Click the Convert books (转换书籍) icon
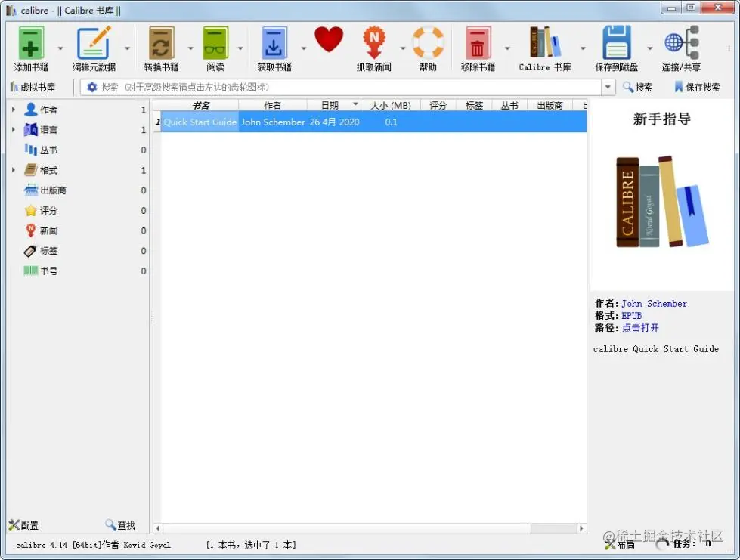Image resolution: width=740 pixels, height=560 pixels. pyautogui.click(x=162, y=43)
